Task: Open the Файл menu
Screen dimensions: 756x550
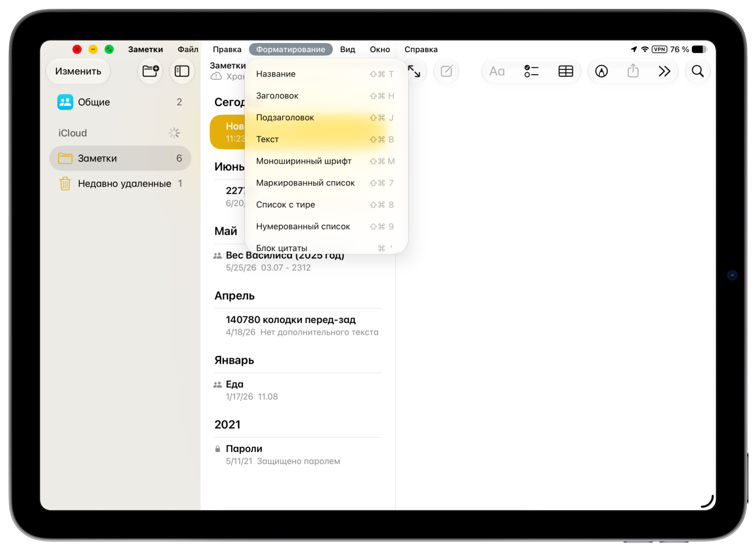Action: (x=188, y=49)
